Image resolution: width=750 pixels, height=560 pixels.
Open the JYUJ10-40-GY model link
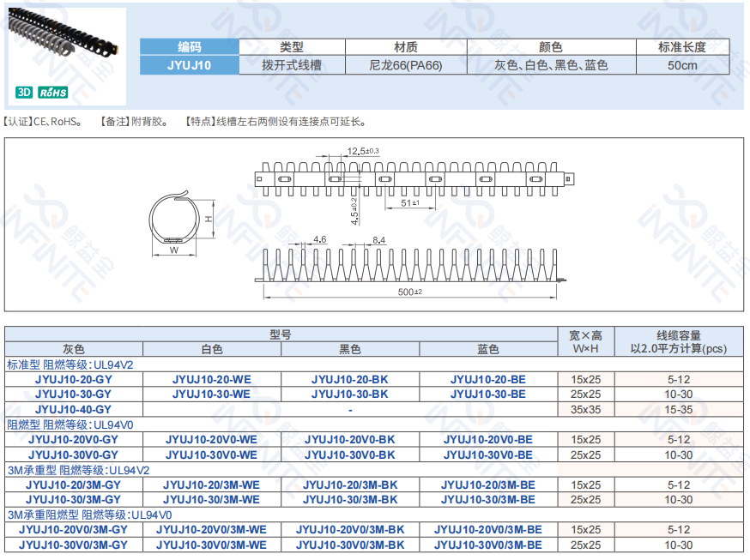(x=74, y=409)
